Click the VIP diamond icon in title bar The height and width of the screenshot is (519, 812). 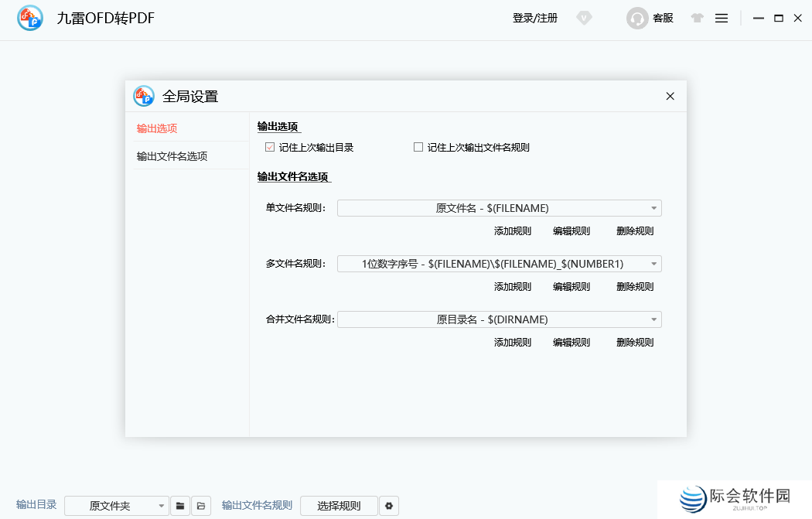[584, 17]
